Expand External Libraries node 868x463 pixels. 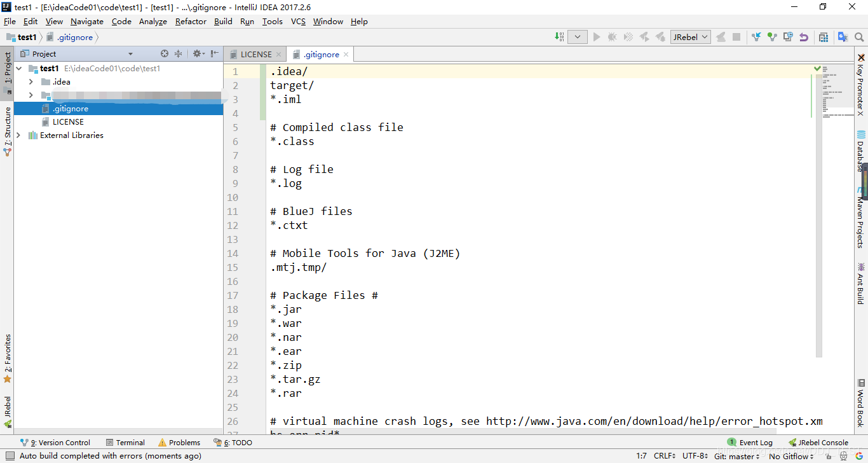pos(18,135)
